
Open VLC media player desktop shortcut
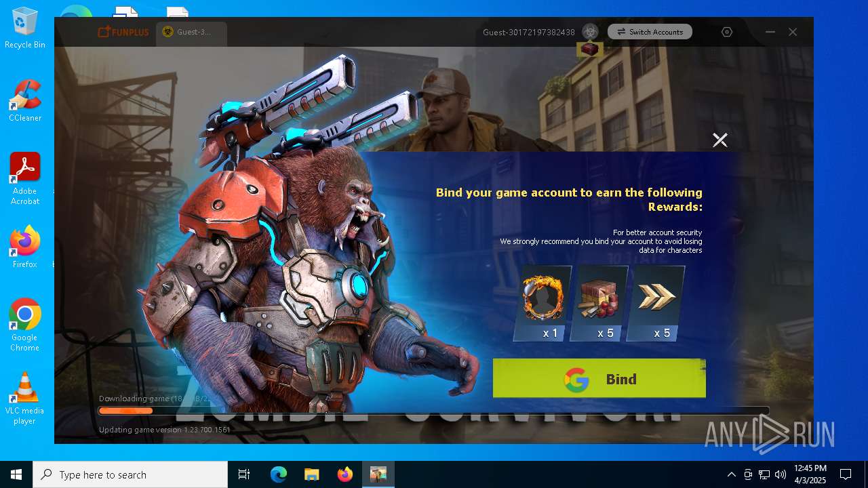25,399
